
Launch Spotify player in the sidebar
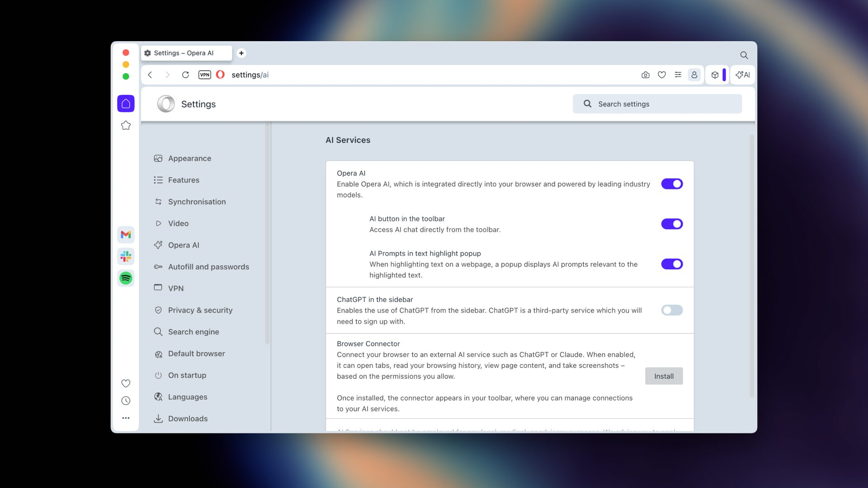[x=126, y=278]
